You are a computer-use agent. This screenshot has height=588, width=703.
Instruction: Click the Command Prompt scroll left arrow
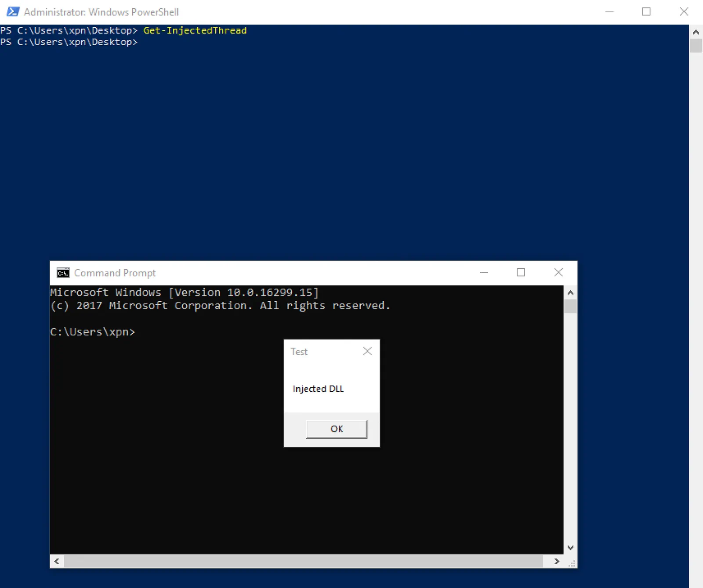click(x=57, y=561)
